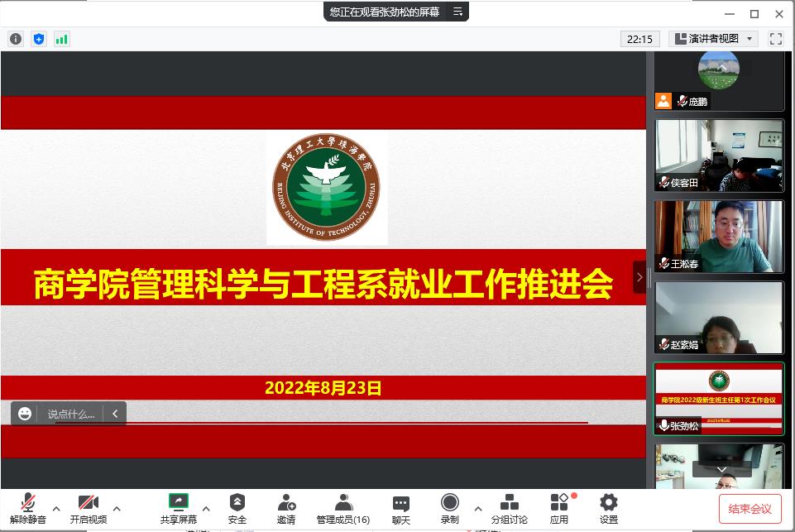The height and width of the screenshot is (532, 795).
Task: Open the 应用 apps panel
Action: [559, 509]
